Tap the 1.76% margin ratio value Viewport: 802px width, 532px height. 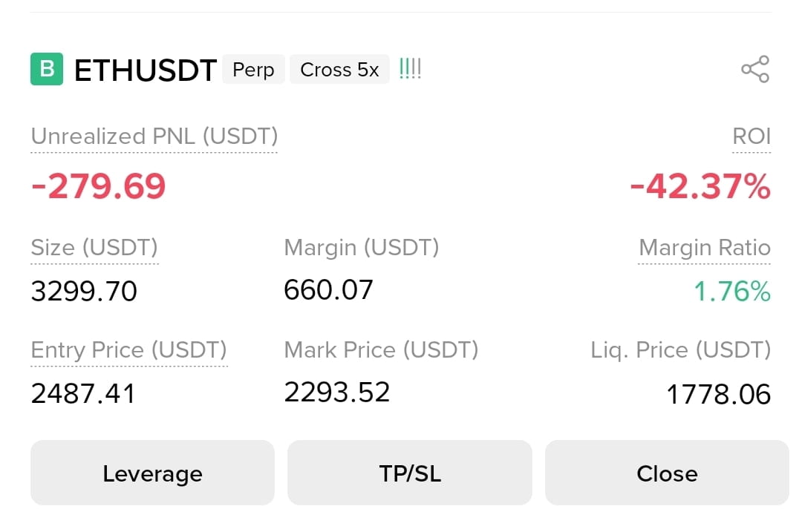[732, 292]
